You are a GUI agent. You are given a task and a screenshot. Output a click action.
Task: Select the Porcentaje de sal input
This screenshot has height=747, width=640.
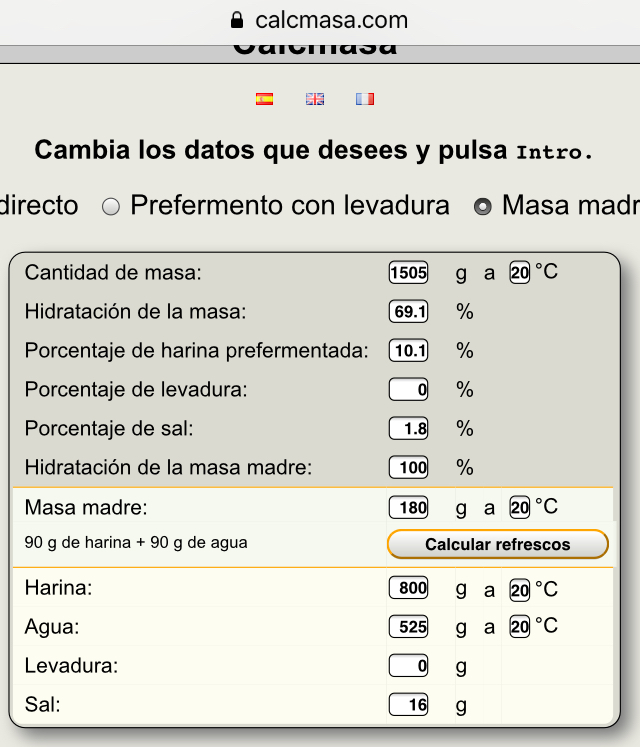point(408,428)
